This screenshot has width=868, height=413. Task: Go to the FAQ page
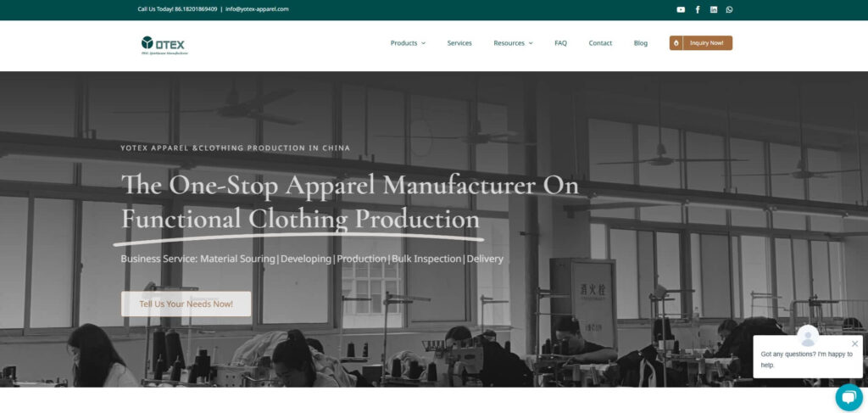tap(561, 43)
